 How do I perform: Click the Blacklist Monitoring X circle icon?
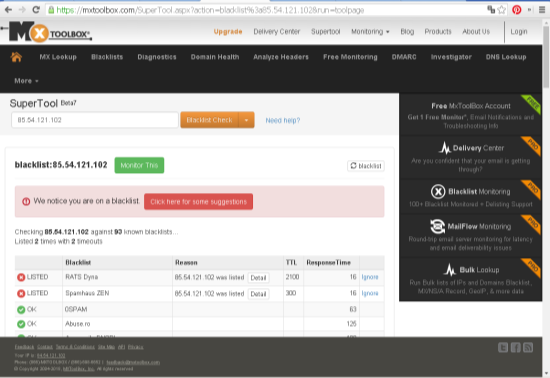pos(438,191)
